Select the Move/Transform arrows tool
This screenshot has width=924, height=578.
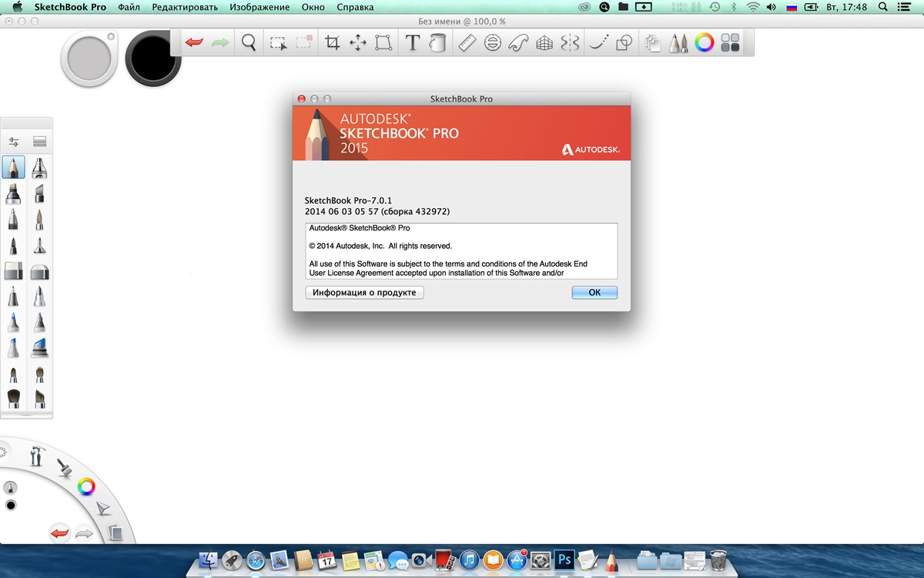click(x=358, y=43)
